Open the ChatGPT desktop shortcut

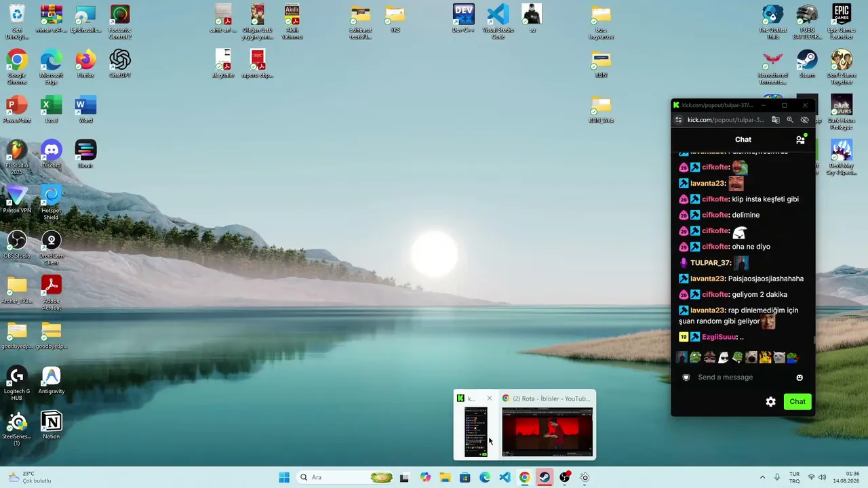[x=120, y=64]
